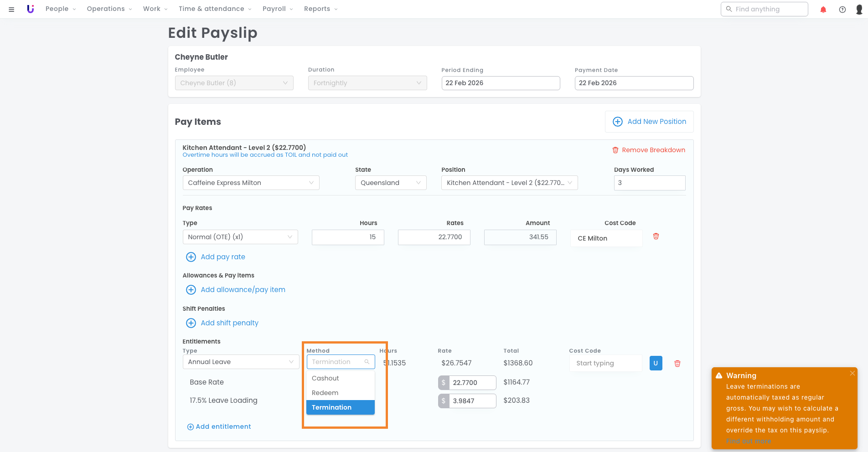The width and height of the screenshot is (868, 452).
Task: Expand the Operation dropdown
Action: pyautogui.click(x=251, y=183)
